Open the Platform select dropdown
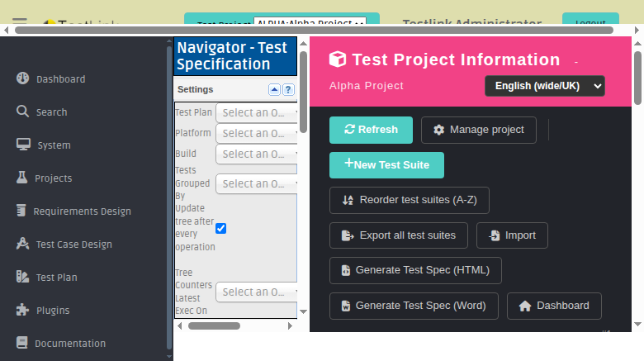 257,133
